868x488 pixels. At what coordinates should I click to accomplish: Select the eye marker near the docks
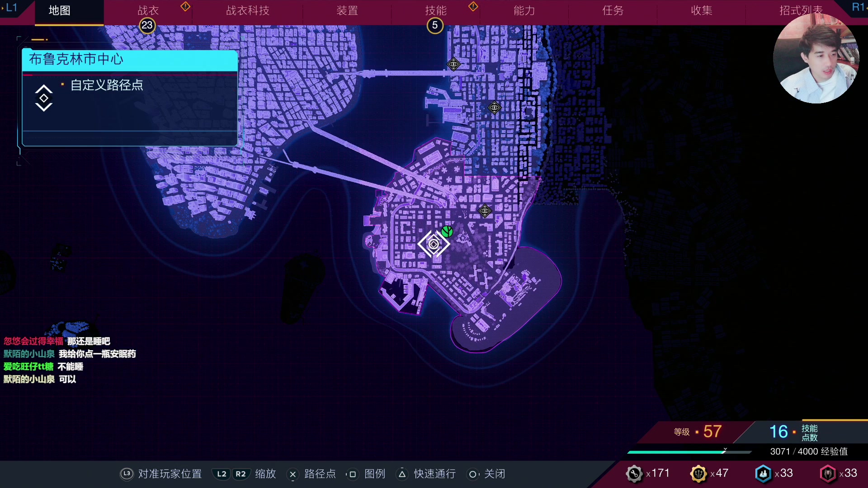coord(494,108)
